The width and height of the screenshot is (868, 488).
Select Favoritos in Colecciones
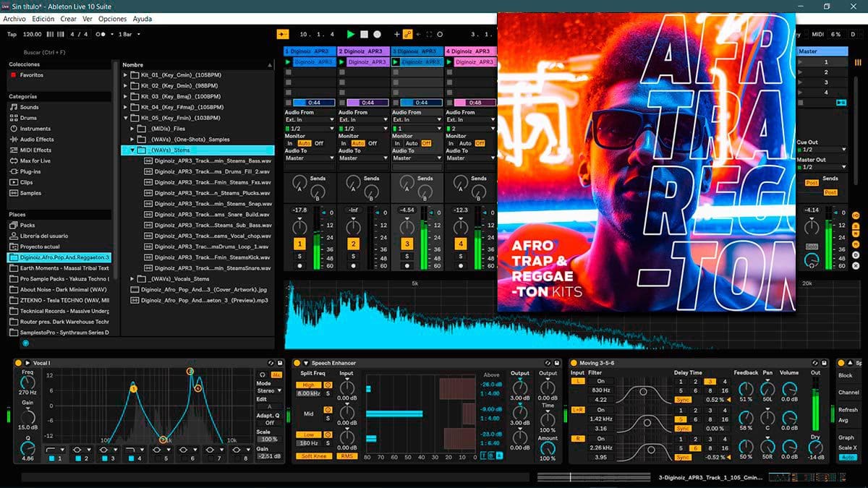click(31, 75)
